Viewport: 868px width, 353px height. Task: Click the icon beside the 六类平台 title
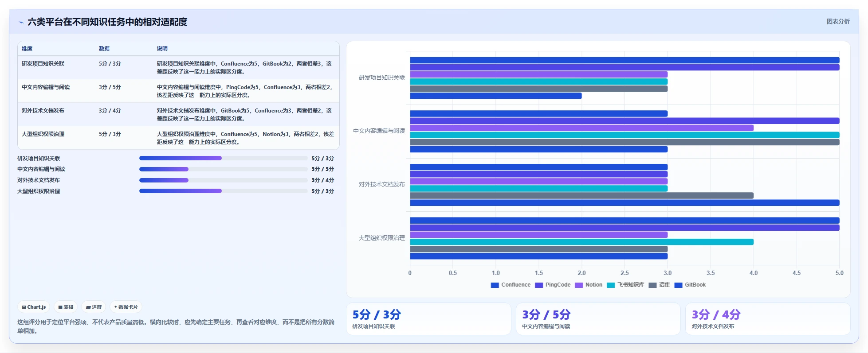point(21,22)
